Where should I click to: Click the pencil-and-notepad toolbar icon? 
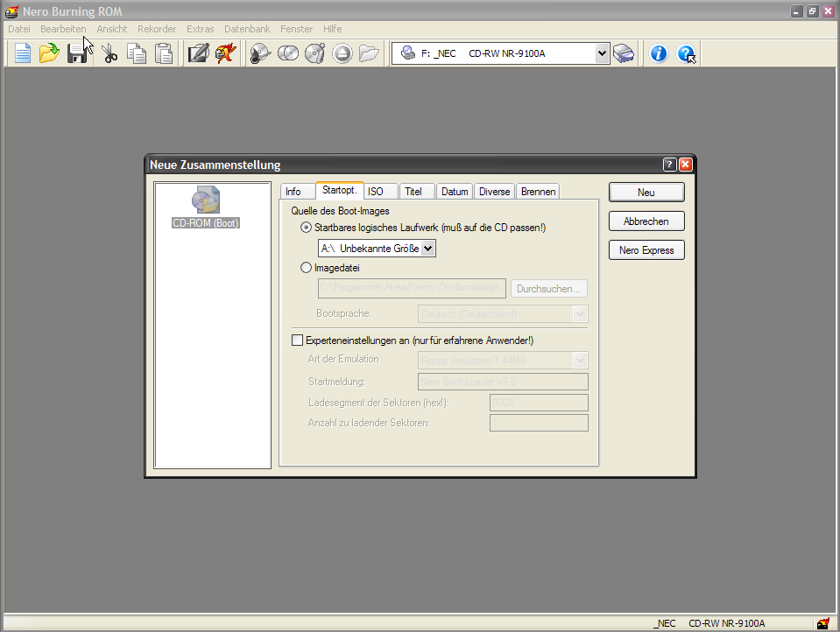pos(198,53)
